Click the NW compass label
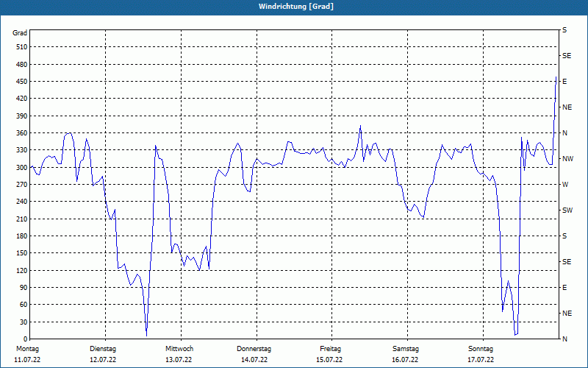Screen dimensions: 588x368 (567, 159)
